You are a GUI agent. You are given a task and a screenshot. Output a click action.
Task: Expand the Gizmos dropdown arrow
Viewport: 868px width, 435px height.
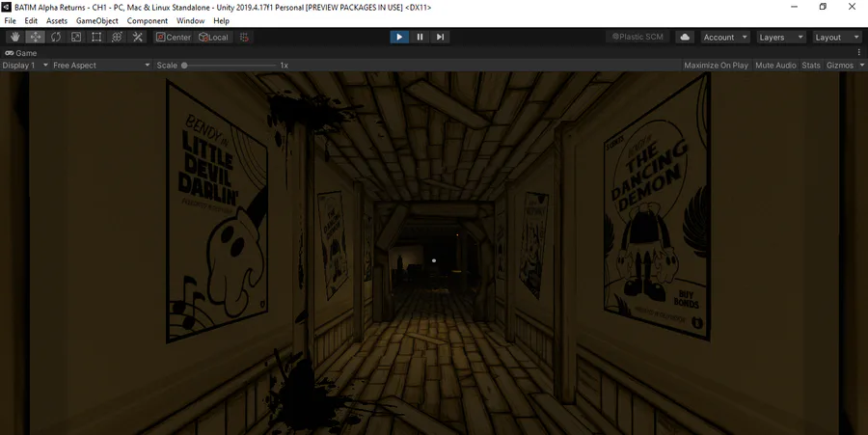point(862,66)
